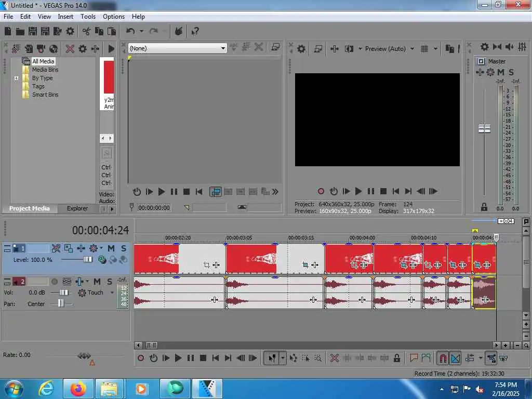Open the Edit menu
This screenshot has width=532, height=399.
tap(25, 17)
